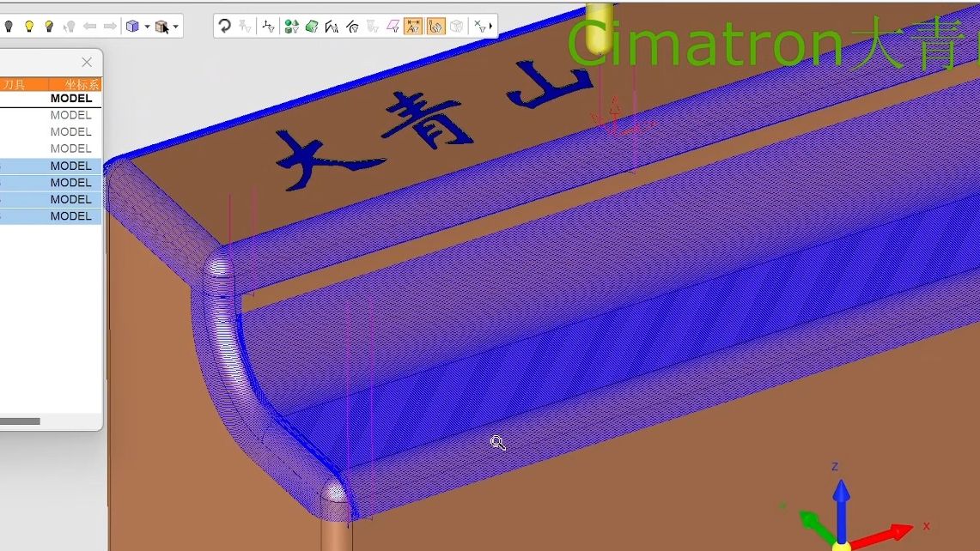Open the dropdown arrow beside the blue cube

(147, 27)
